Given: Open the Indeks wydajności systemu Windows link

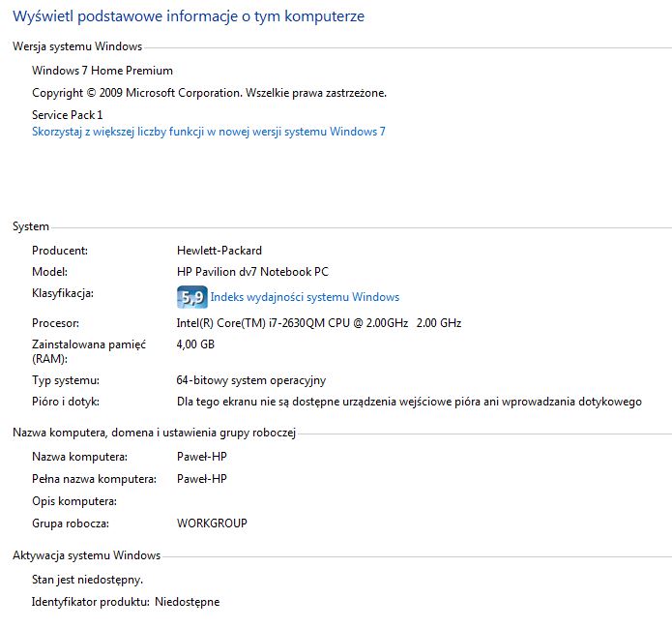Looking at the screenshot, I should pos(305,297).
